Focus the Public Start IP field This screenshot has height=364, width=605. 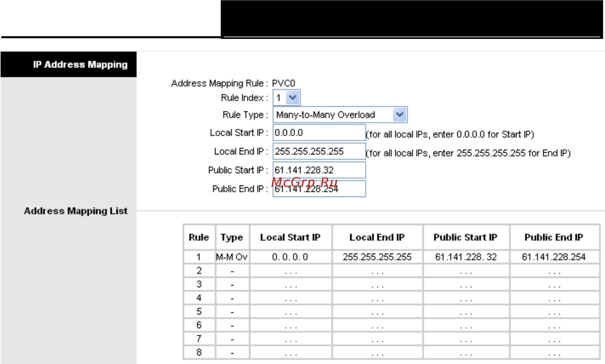tap(319, 170)
